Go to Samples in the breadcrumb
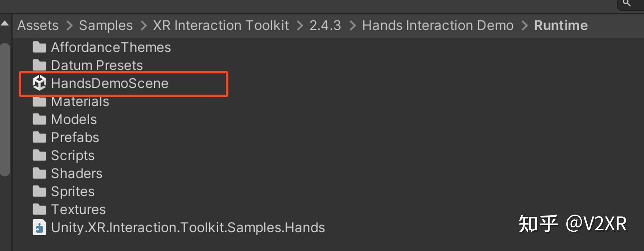Image resolution: width=644 pixels, height=251 pixels. pyautogui.click(x=106, y=25)
